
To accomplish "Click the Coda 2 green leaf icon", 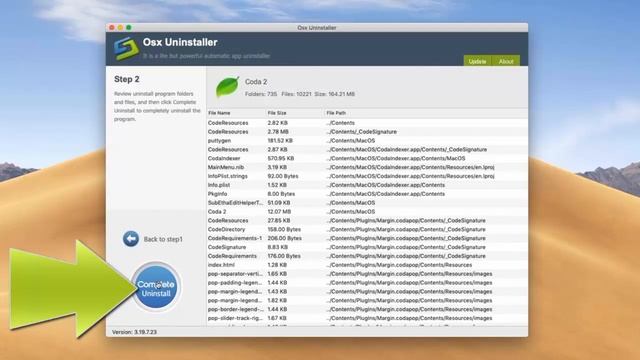I will [227, 87].
